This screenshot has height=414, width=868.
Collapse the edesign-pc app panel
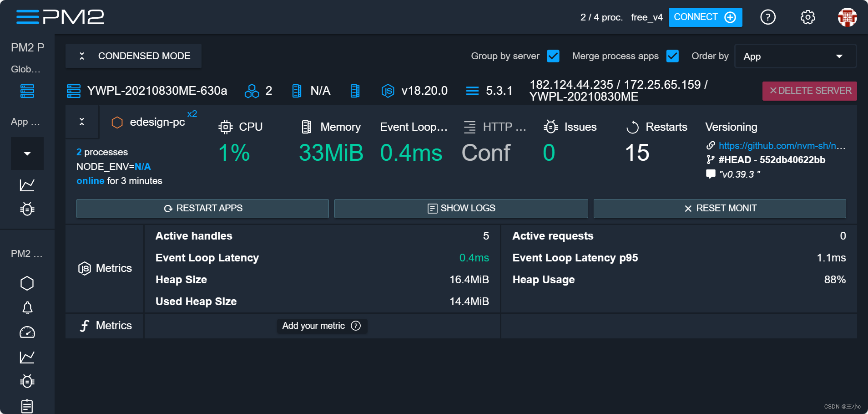tap(82, 122)
